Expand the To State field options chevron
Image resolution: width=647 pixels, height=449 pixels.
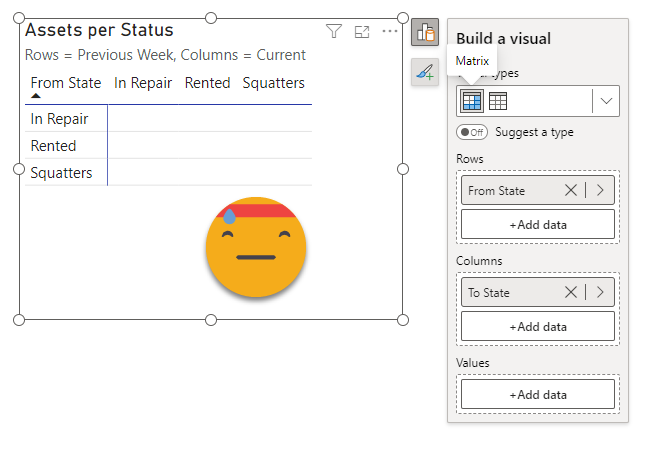click(x=600, y=293)
